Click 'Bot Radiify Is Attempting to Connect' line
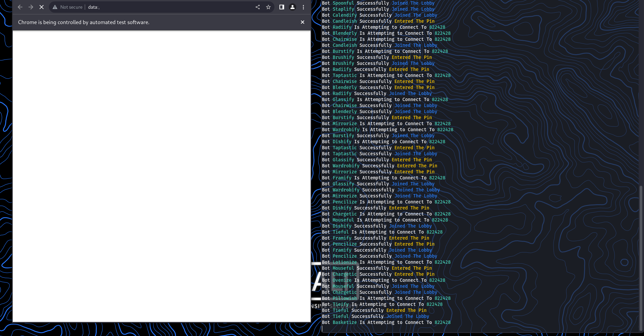Screen dimensions: 644x336 (384, 27)
